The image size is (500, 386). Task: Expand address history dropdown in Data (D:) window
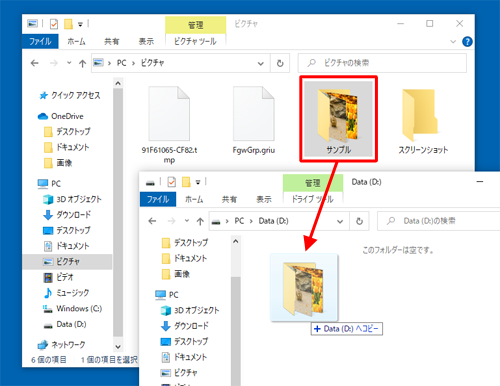[x=340, y=221]
